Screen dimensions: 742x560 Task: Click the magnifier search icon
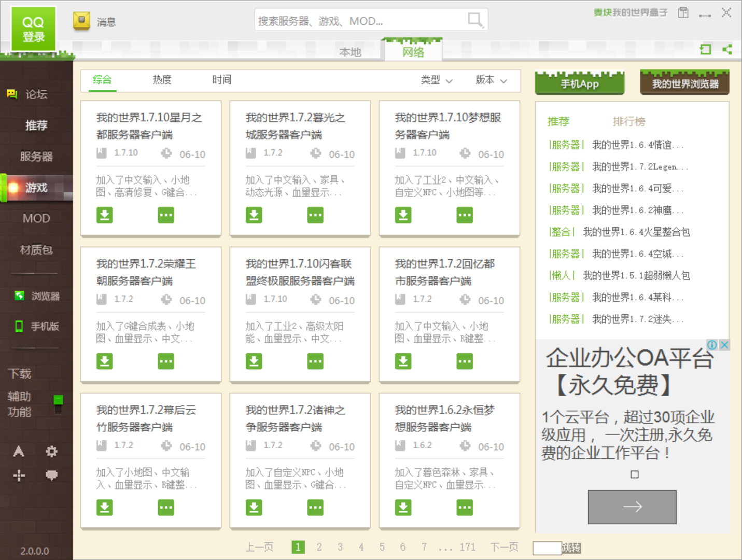(x=475, y=20)
